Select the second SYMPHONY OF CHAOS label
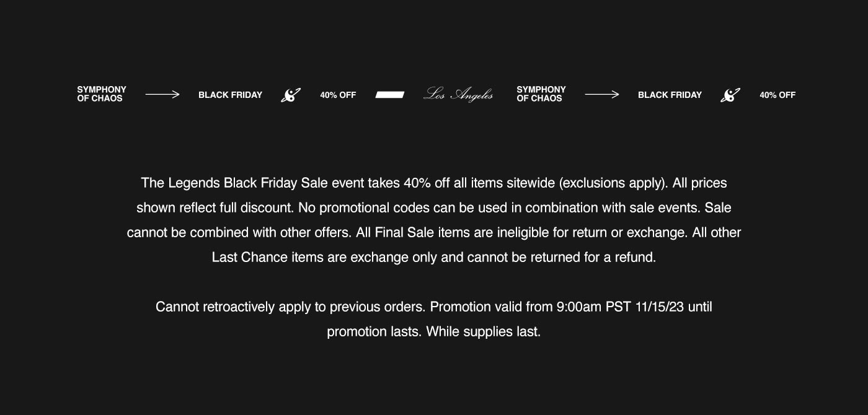Screen dimensions: 868x415 coord(541,94)
